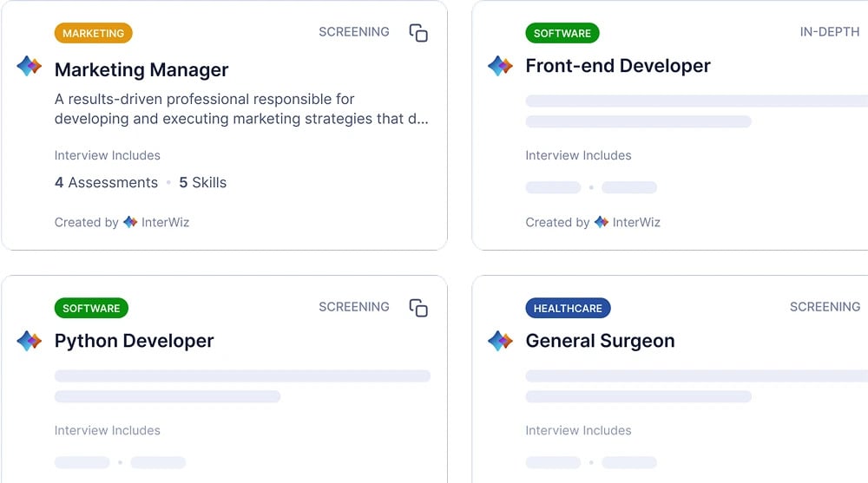Image resolution: width=868 pixels, height=483 pixels.
Task: Click InterWiz logo beside Marketing Manager title
Action: pyautogui.click(x=30, y=66)
